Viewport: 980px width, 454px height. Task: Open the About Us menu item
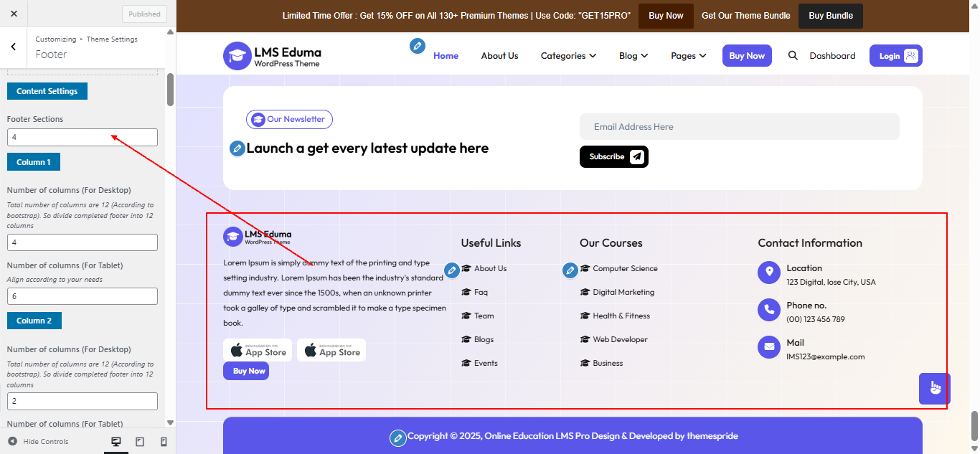coord(499,55)
